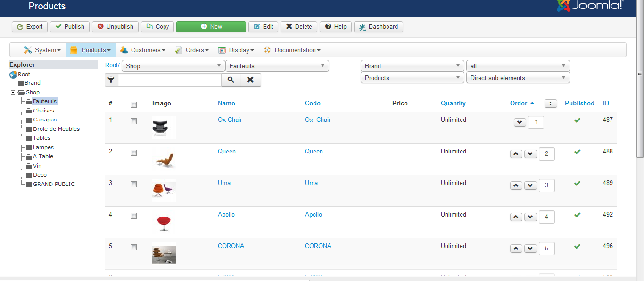Select Lampes in the Explorer tree
Screen dimensions: 644x281
43,147
